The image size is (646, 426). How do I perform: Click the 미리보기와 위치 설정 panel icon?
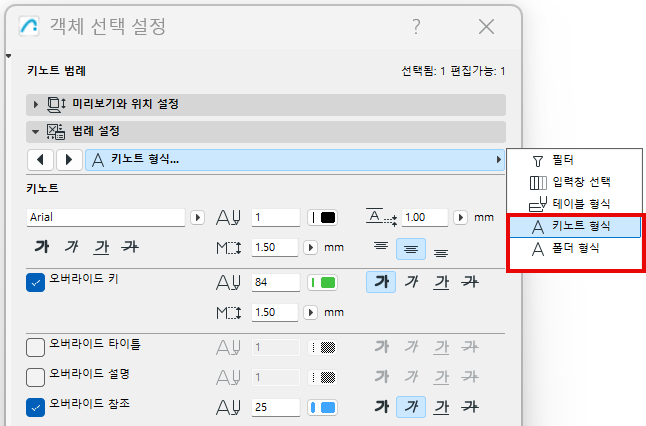(56, 104)
